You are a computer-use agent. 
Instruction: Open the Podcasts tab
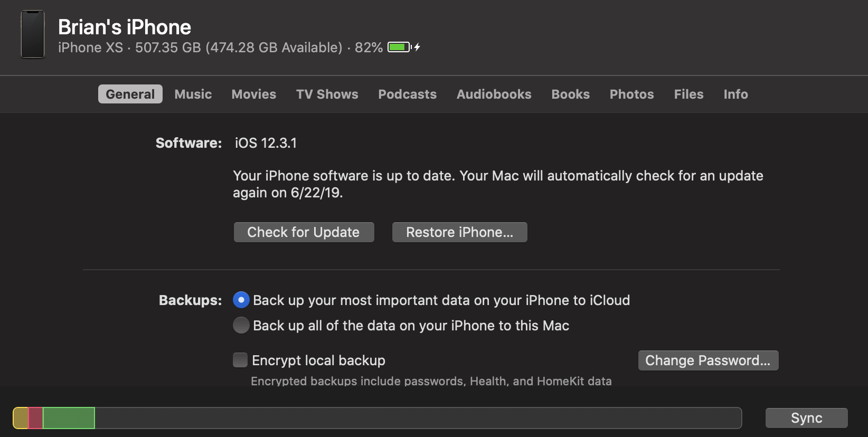coord(408,94)
